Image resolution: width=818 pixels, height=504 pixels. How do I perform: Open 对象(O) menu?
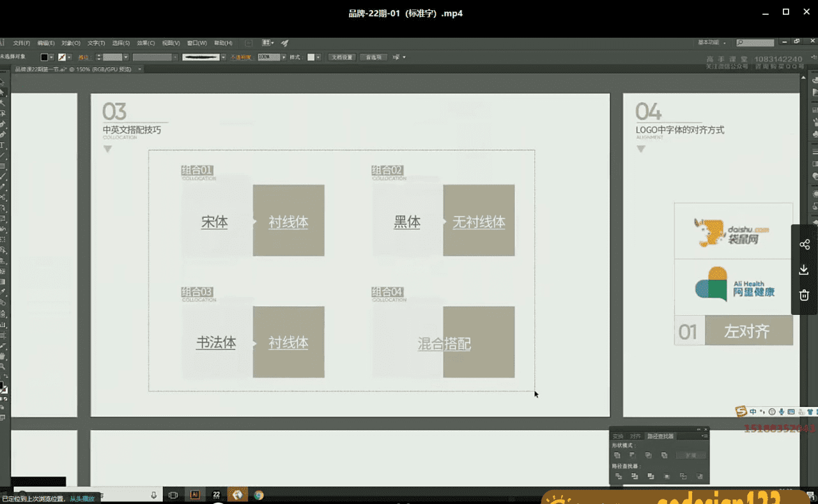tap(71, 43)
